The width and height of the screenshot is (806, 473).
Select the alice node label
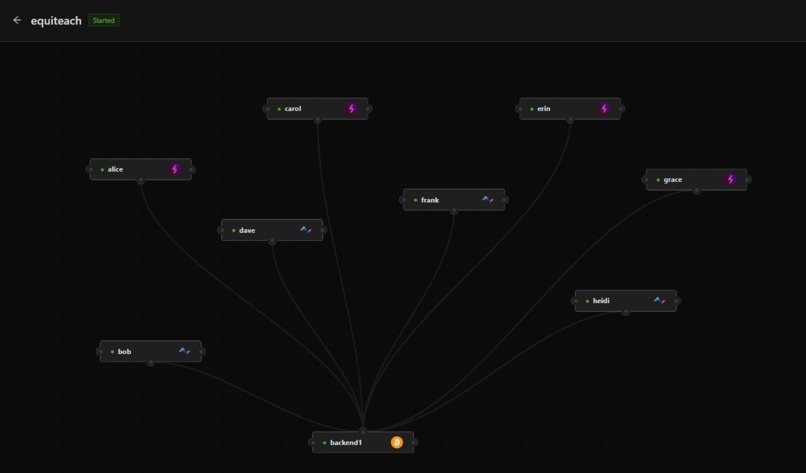115,169
